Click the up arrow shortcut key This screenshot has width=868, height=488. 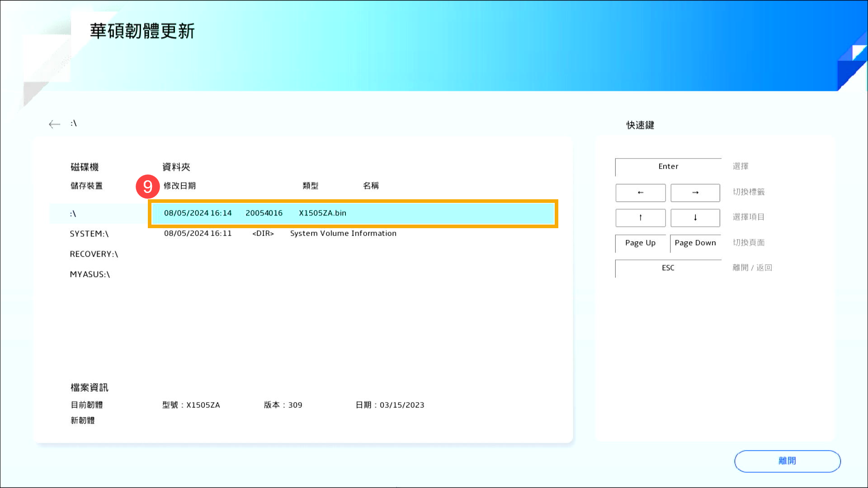(x=640, y=218)
